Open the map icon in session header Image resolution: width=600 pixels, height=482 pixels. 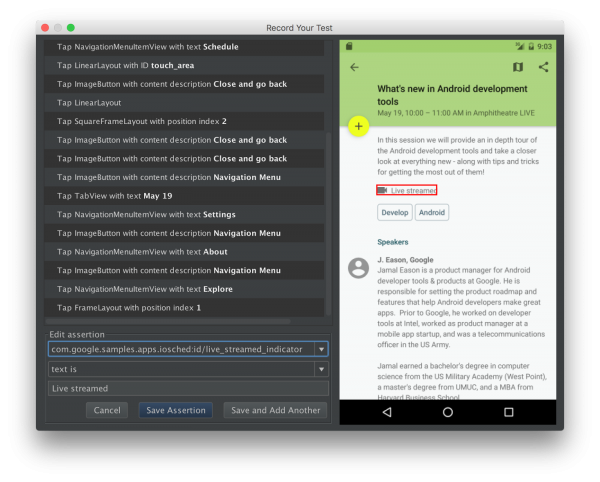pyautogui.click(x=518, y=67)
